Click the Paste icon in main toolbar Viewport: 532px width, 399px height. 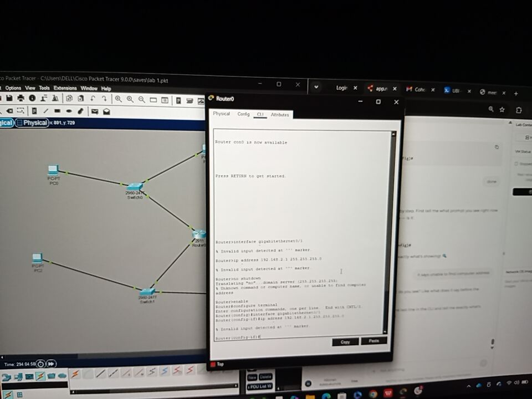tap(81, 99)
